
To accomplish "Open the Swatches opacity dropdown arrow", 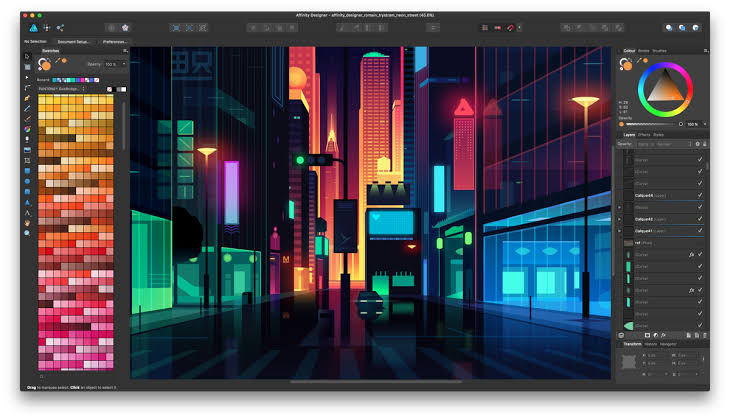I will point(124,64).
